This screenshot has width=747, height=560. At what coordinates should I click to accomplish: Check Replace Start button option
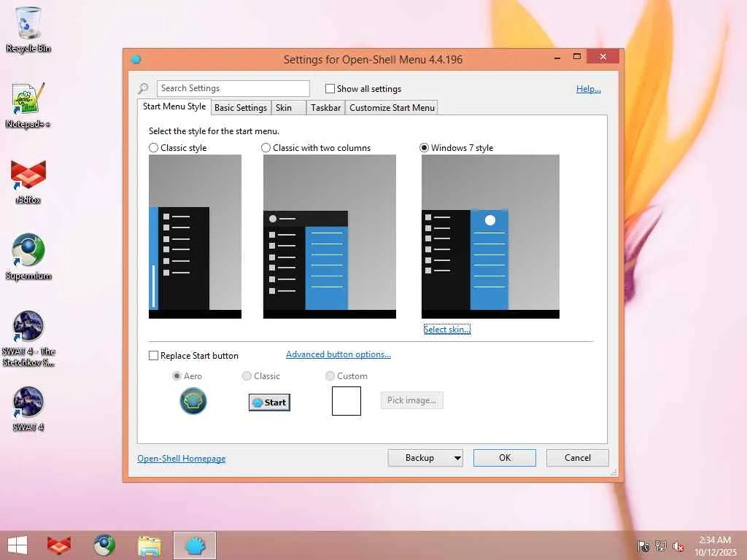[153, 356]
